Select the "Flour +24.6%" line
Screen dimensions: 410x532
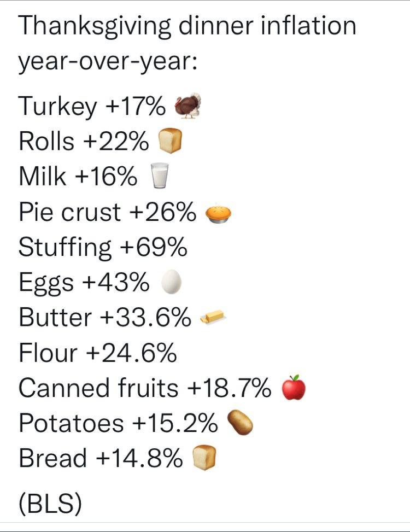point(98,353)
